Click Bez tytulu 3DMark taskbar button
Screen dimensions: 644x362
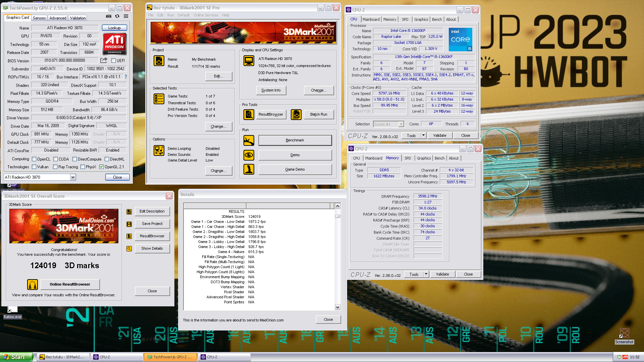point(63,357)
